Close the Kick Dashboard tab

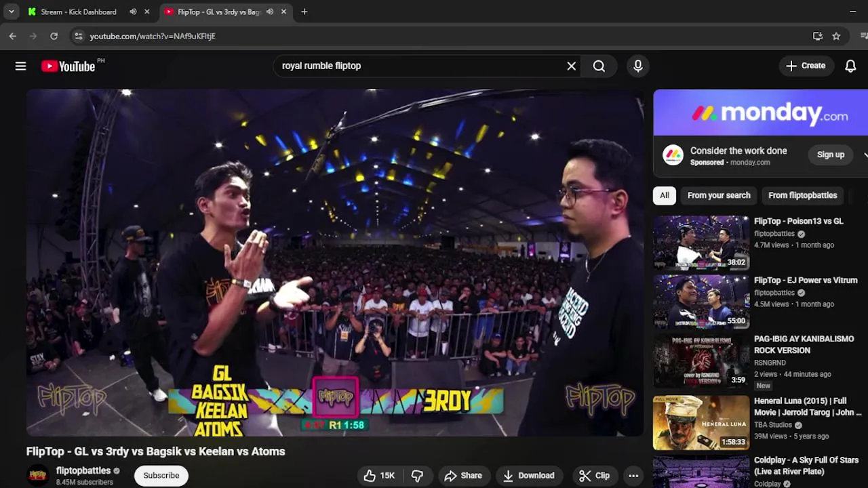point(146,12)
